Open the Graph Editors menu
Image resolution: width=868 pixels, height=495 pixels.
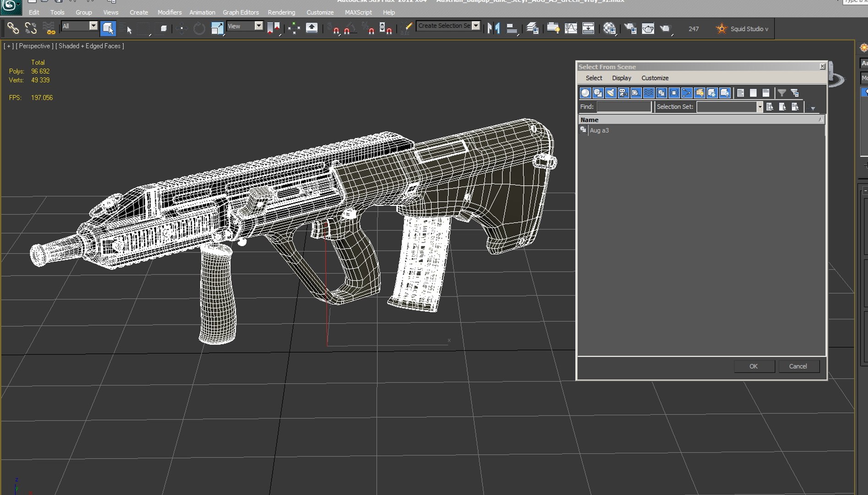[x=241, y=12]
